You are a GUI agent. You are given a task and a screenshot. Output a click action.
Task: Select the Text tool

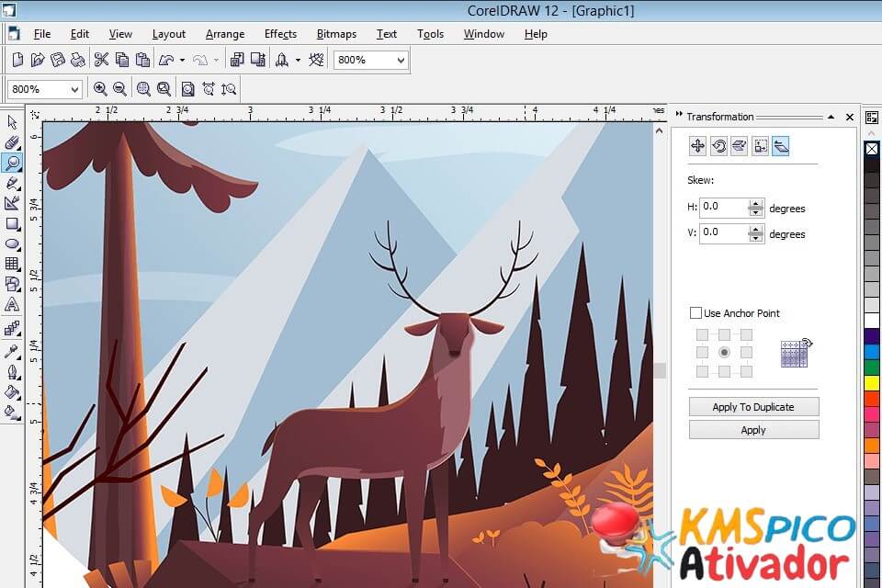[12, 304]
